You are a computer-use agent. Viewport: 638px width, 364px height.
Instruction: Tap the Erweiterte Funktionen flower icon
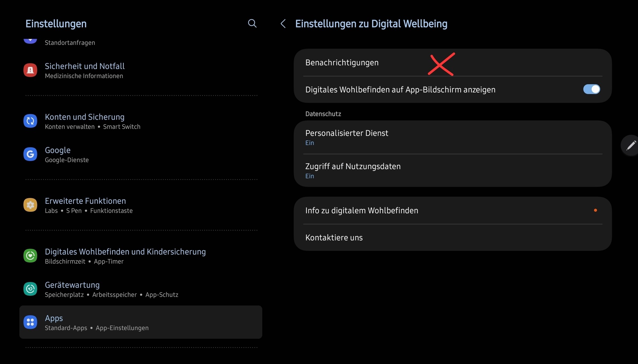coord(30,205)
